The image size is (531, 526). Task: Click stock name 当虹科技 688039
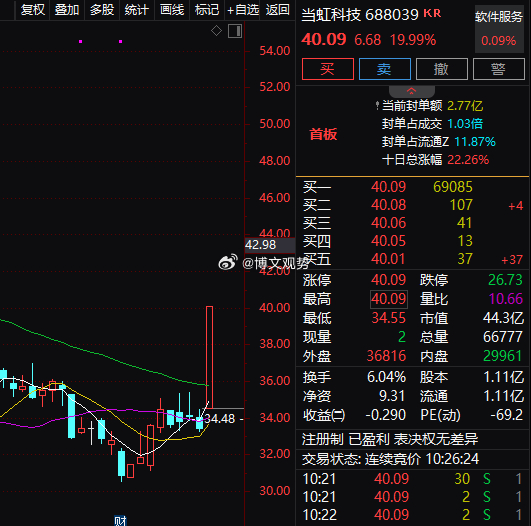(360, 15)
